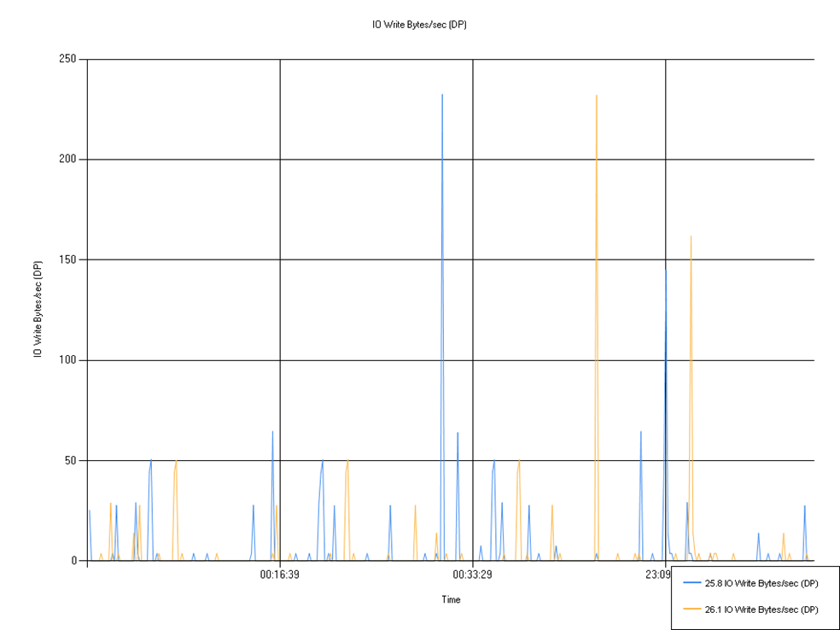Click the 0 y-axis label
The height and width of the screenshot is (630, 840).
[76, 561]
